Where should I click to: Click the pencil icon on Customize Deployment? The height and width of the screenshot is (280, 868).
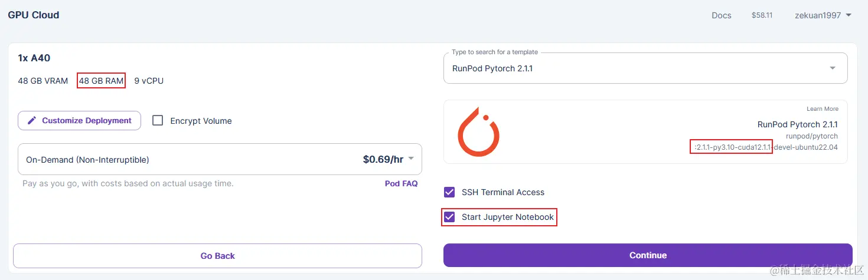click(31, 120)
